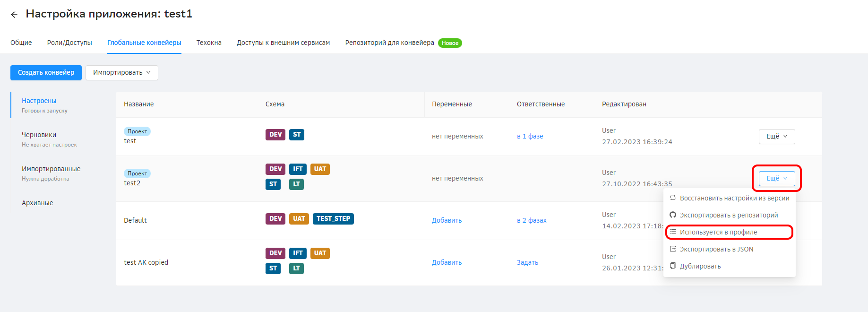Click 'Добавить' link in Default row

click(x=447, y=220)
